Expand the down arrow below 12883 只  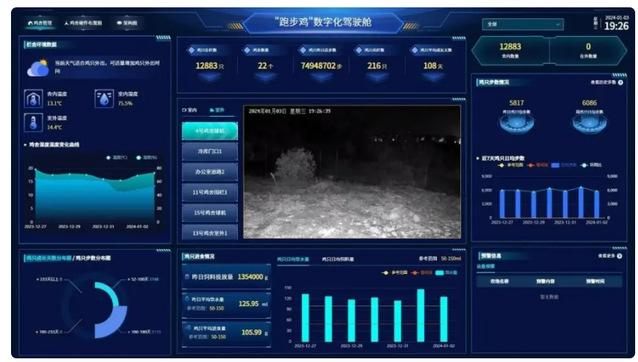click(209, 76)
